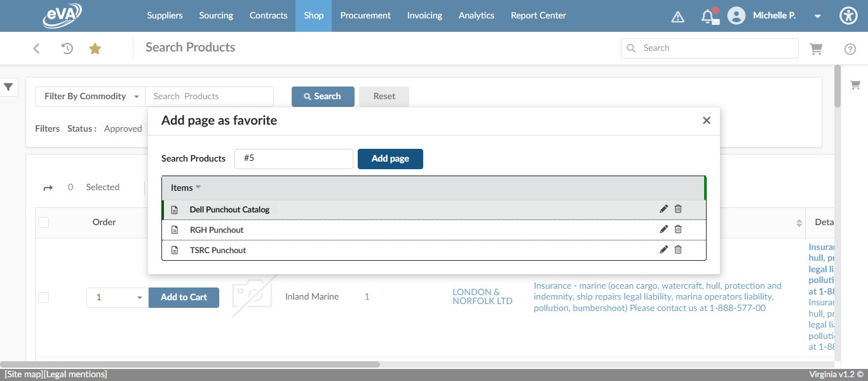Click the edit pencil for Dell Punchout Catalog

663,209
